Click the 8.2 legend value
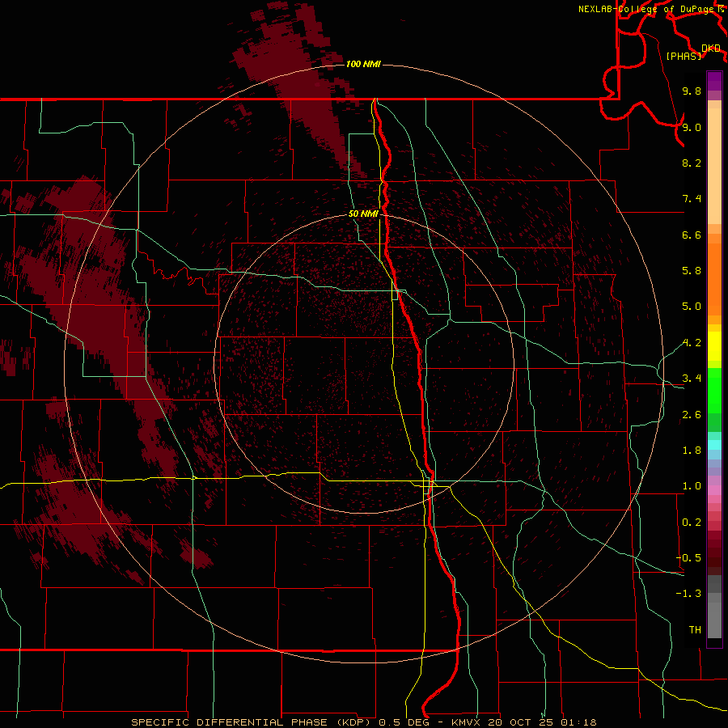The image size is (728, 728). 692,163
